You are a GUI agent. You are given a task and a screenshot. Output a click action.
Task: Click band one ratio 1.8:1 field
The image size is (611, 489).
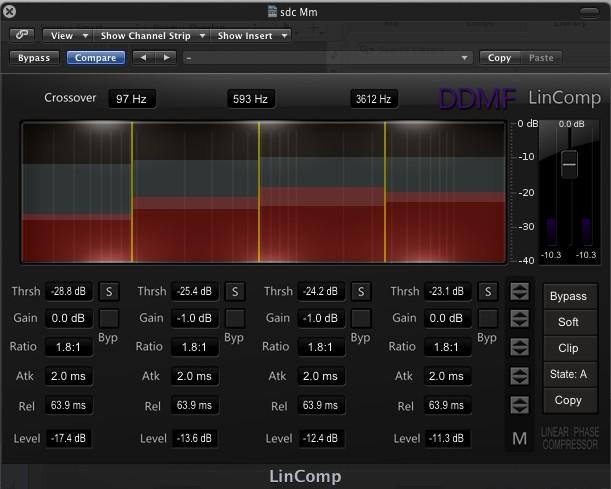tap(69, 347)
